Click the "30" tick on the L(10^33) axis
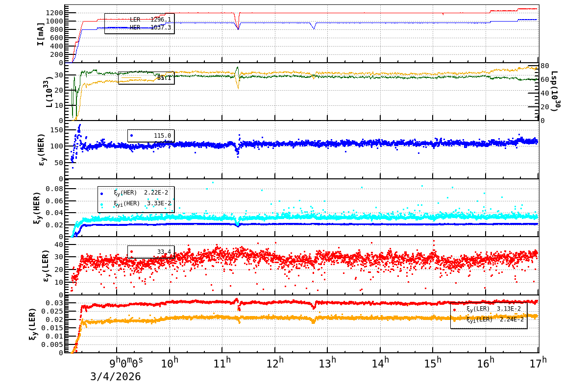The width and height of the screenshot is (588, 391). [x=59, y=75]
